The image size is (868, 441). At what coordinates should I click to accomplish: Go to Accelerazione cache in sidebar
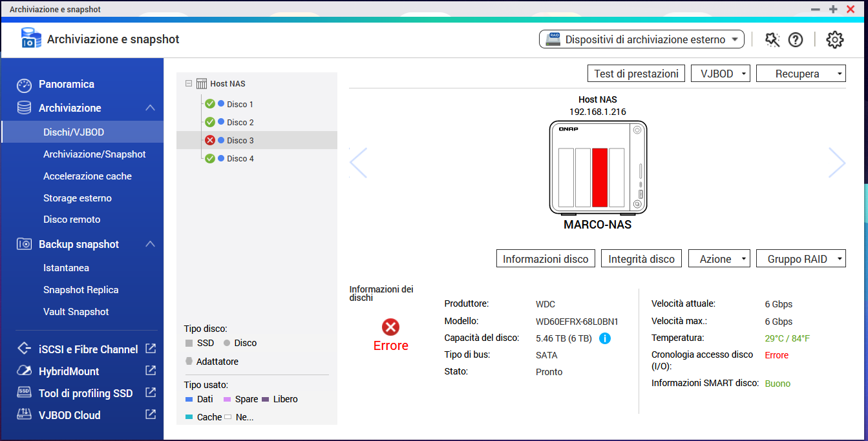pos(87,176)
